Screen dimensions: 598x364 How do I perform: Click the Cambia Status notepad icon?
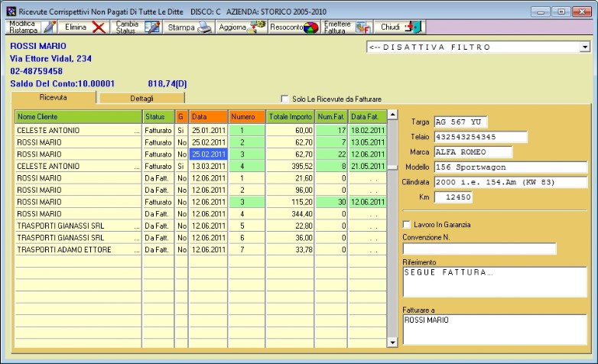152,27
